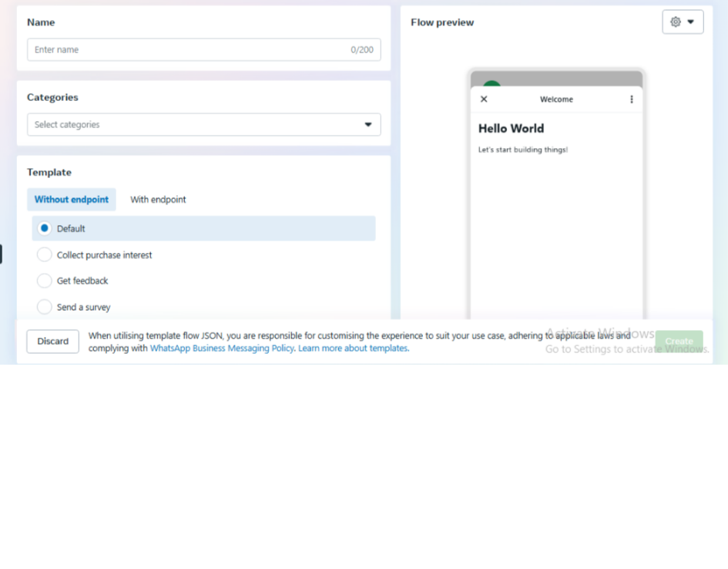Click the Create button
The width and height of the screenshot is (728, 569).
coord(679,341)
